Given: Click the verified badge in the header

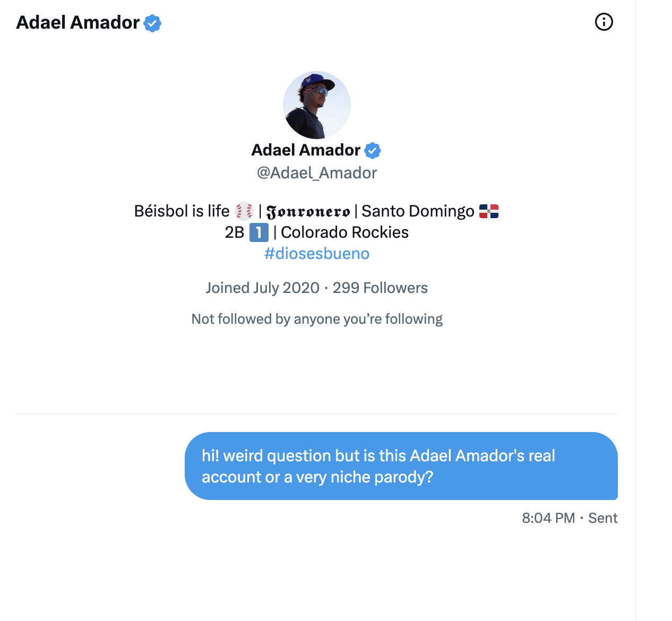Looking at the screenshot, I should (x=152, y=23).
